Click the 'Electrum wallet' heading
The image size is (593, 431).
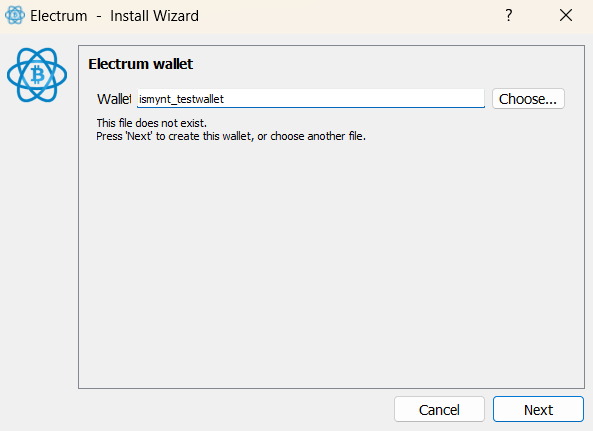(140, 64)
